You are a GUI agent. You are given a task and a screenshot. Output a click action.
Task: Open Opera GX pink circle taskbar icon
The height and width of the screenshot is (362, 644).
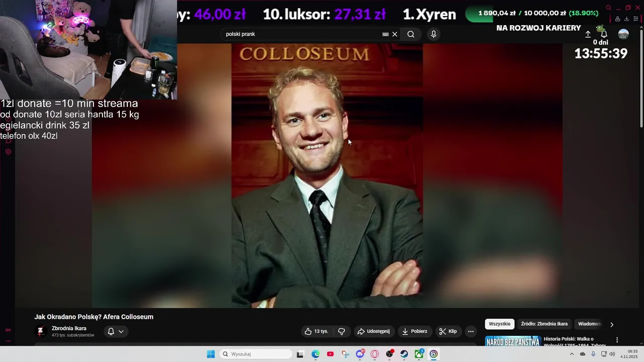[374, 354]
